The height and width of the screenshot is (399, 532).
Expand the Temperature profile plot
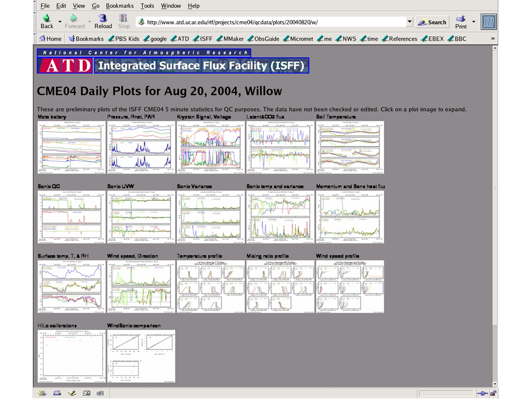tap(211, 287)
